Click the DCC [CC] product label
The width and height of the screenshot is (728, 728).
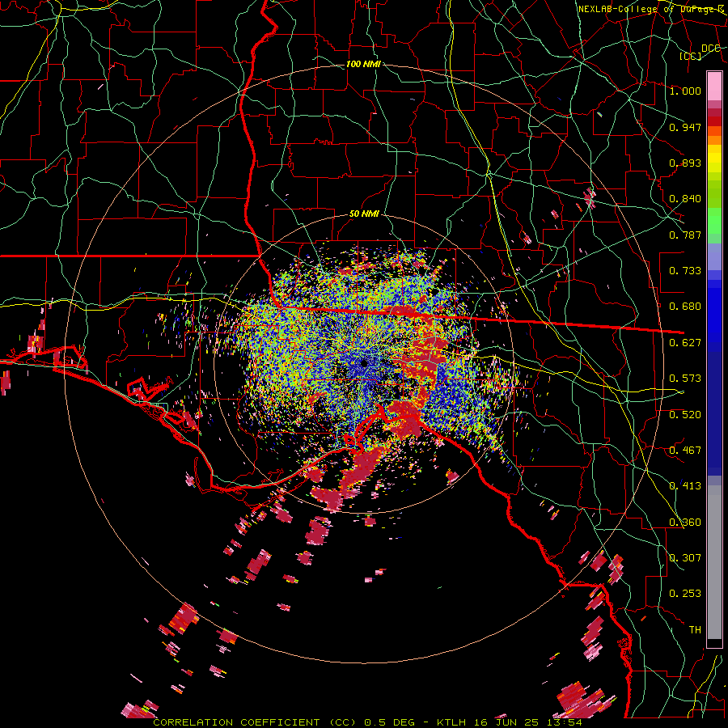click(699, 52)
